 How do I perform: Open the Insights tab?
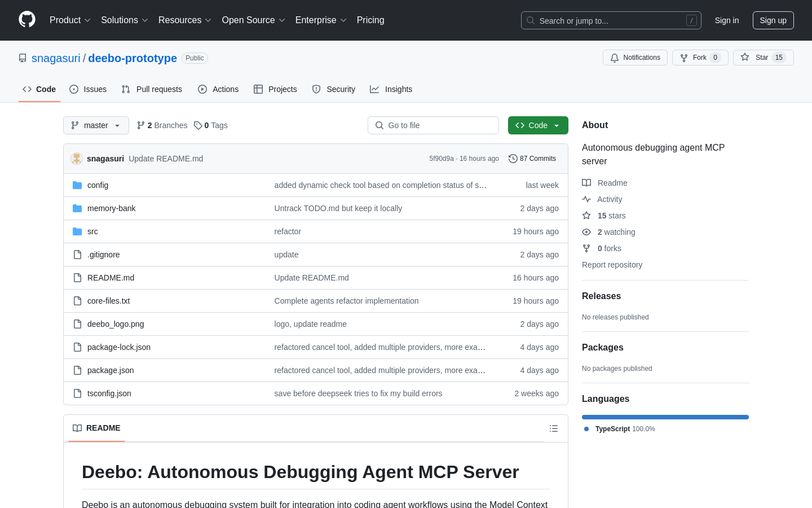tap(391, 89)
